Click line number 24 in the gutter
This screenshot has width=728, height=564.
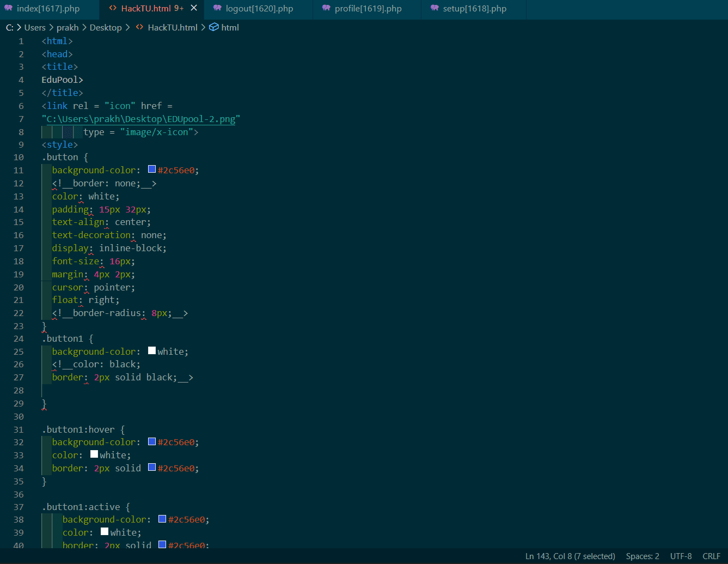coord(19,338)
